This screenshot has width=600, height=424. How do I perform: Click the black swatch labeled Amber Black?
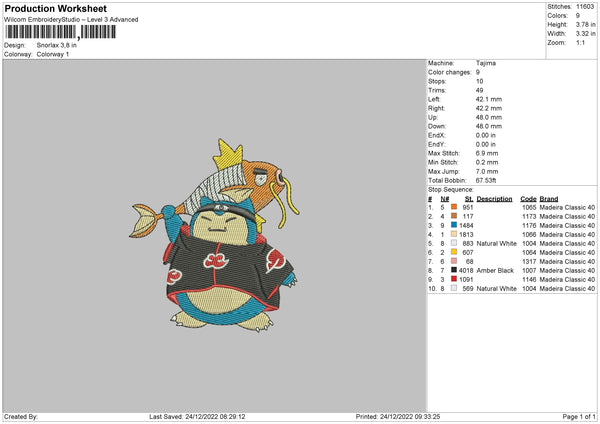(x=454, y=270)
